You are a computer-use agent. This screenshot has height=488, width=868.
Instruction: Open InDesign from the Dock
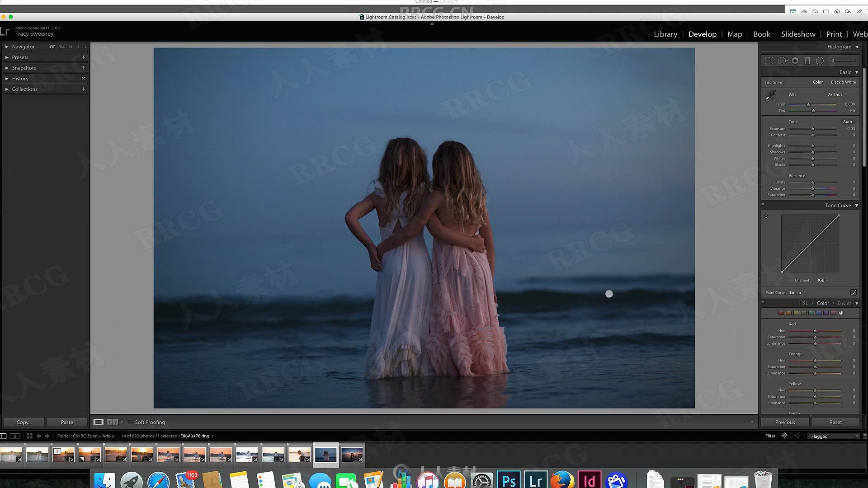pos(589,480)
